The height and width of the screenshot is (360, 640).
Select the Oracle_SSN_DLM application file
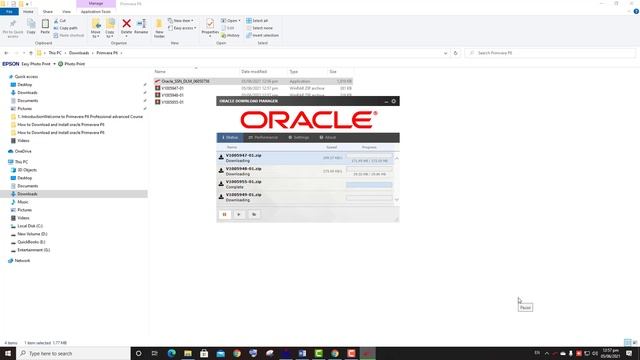tap(253, 81)
